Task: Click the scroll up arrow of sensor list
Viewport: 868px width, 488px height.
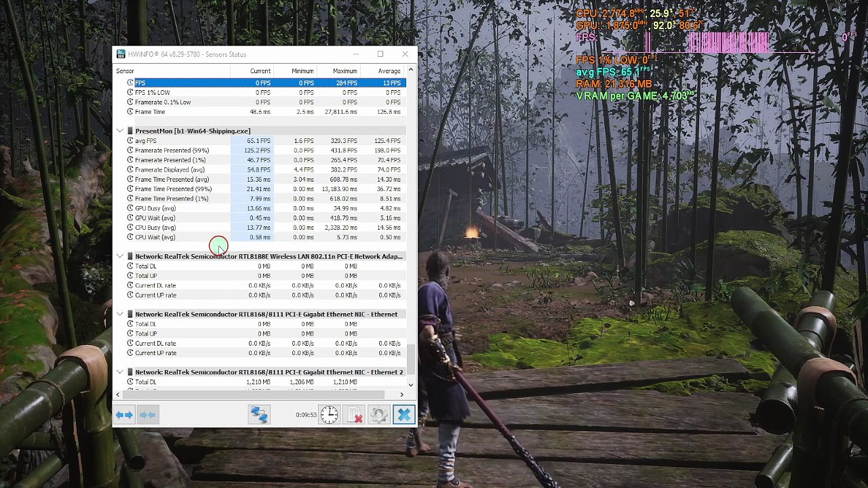Action: point(411,70)
